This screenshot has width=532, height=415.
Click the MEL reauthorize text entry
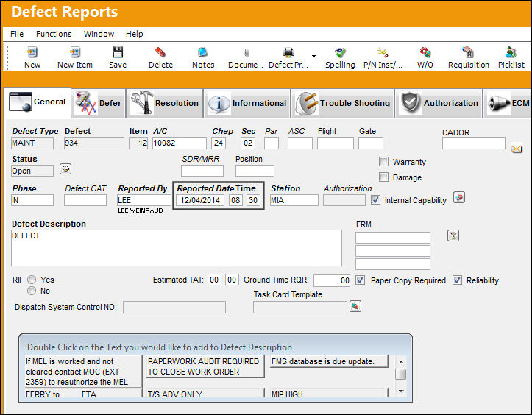[x=83, y=372]
